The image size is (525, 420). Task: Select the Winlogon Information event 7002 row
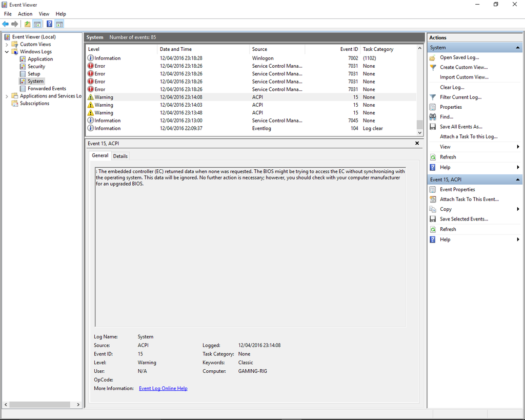(x=251, y=58)
